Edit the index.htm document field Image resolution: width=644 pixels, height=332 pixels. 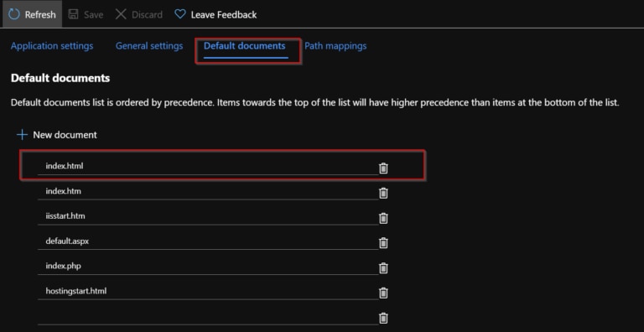click(208, 191)
